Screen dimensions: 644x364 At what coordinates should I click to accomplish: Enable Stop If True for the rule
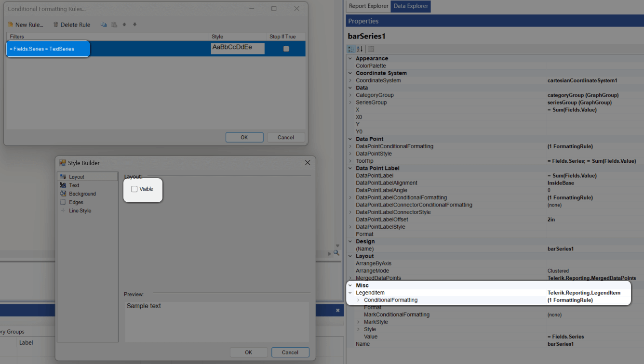(285, 48)
